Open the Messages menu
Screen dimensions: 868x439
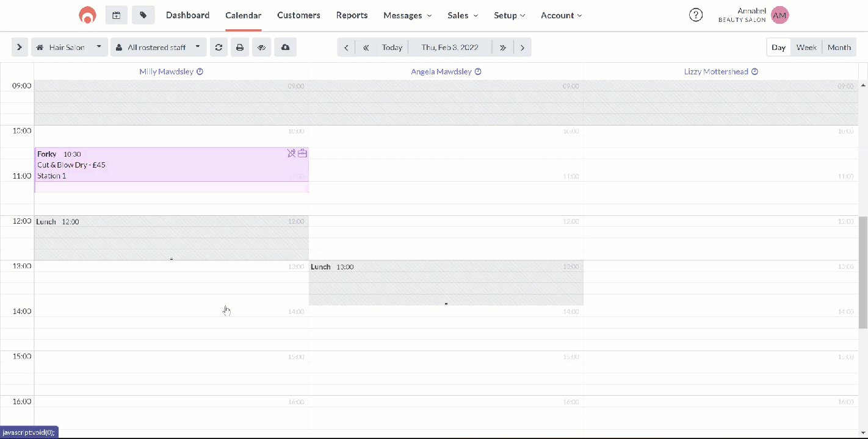click(x=407, y=15)
